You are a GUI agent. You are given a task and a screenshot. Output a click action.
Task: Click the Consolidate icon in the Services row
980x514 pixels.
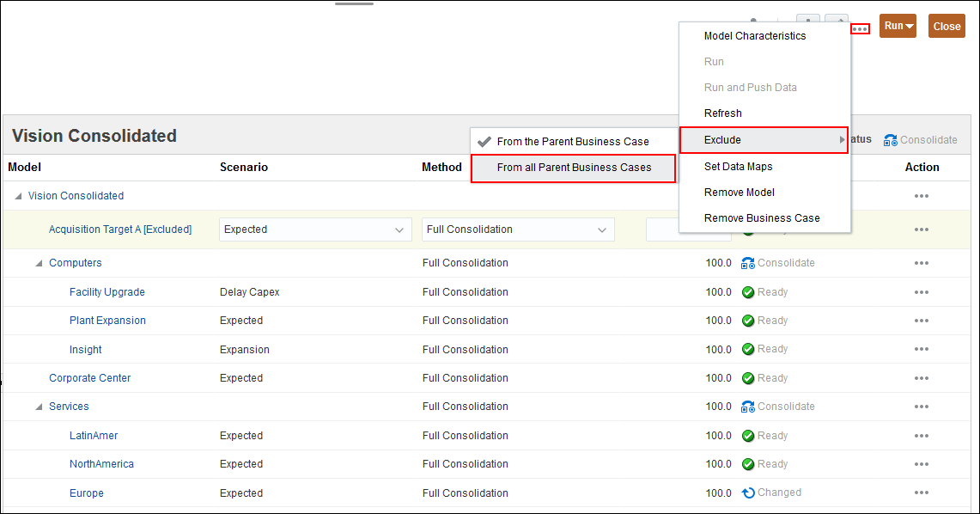[x=748, y=407]
